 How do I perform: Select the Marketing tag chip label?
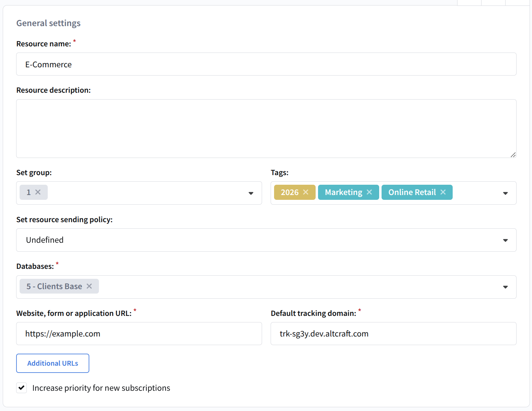tap(343, 192)
